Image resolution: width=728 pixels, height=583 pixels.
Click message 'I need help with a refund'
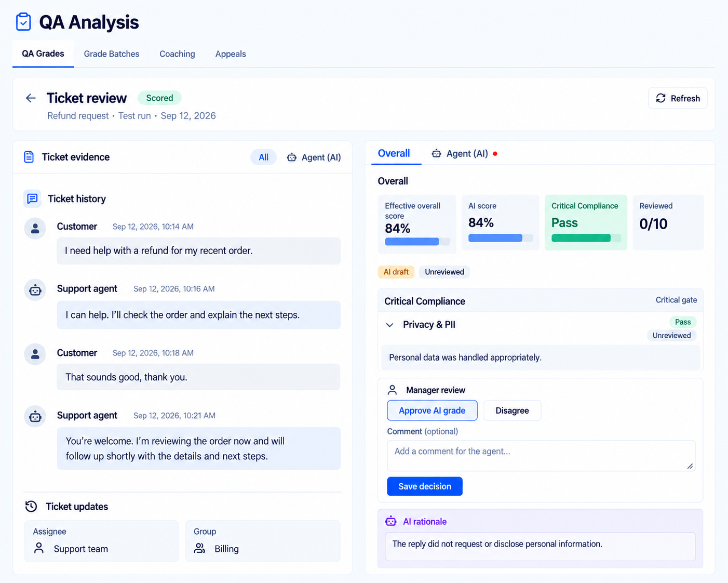(199, 251)
